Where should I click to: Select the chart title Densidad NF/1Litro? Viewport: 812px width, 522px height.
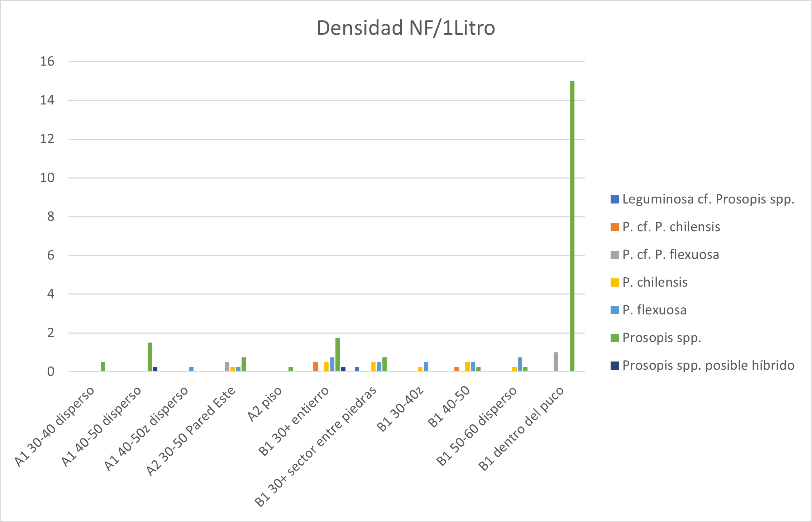click(x=406, y=28)
